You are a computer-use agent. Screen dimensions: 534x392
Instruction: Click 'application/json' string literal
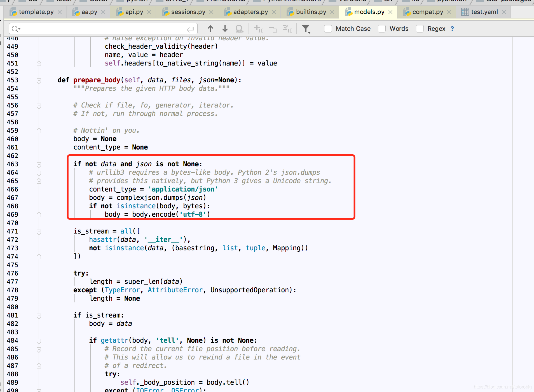183,189
